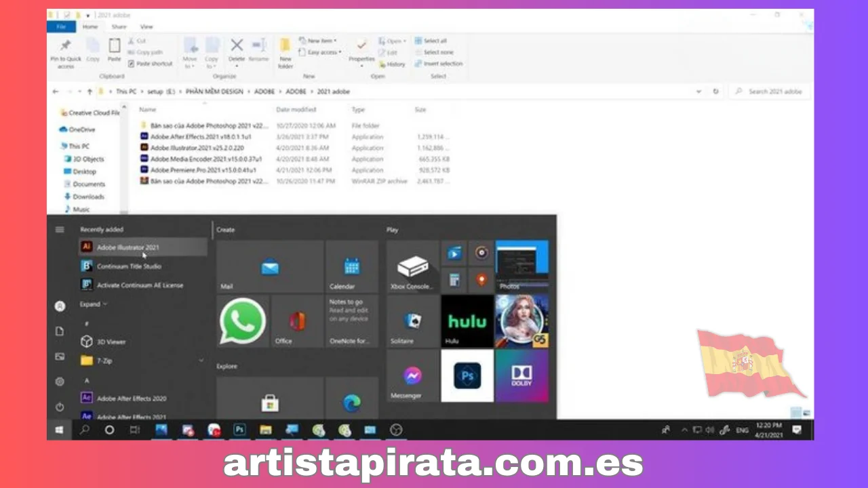Screen dimensions: 868x488
Task: Open Settings gear in Start menu
Action: (60, 382)
